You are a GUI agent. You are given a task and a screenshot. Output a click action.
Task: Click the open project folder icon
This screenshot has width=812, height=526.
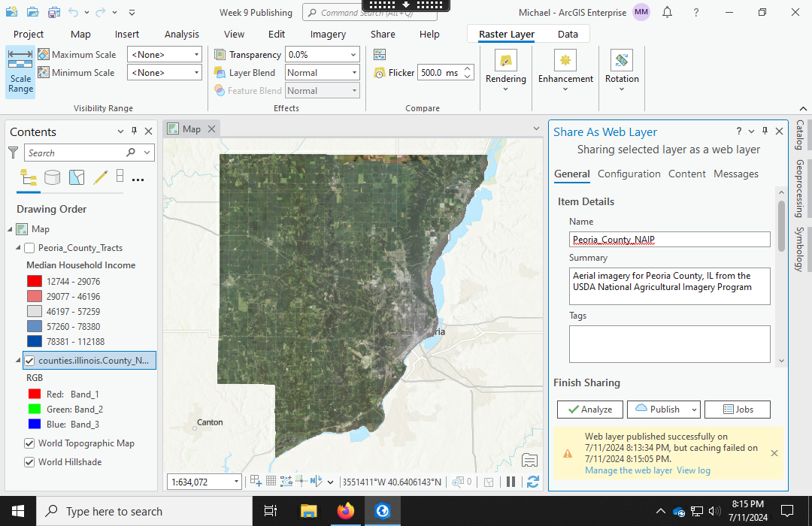tap(32, 12)
